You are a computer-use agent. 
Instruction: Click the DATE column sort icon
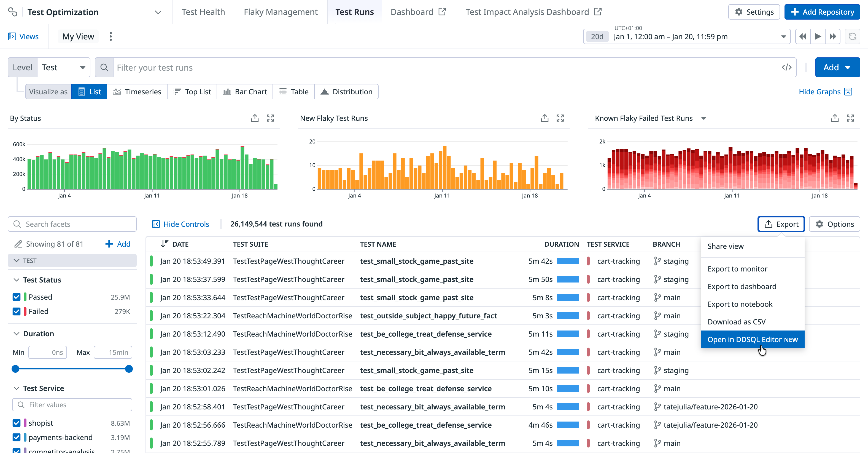(165, 244)
